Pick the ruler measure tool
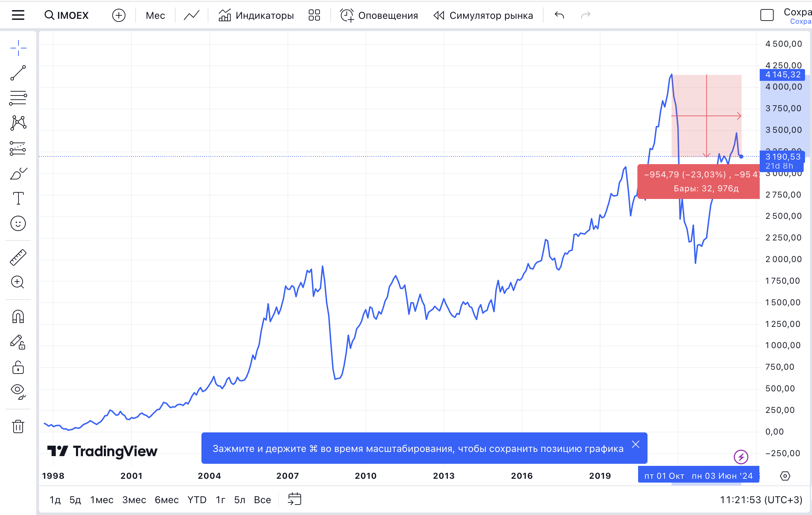This screenshot has width=812, height=515. tap(18, 257)
